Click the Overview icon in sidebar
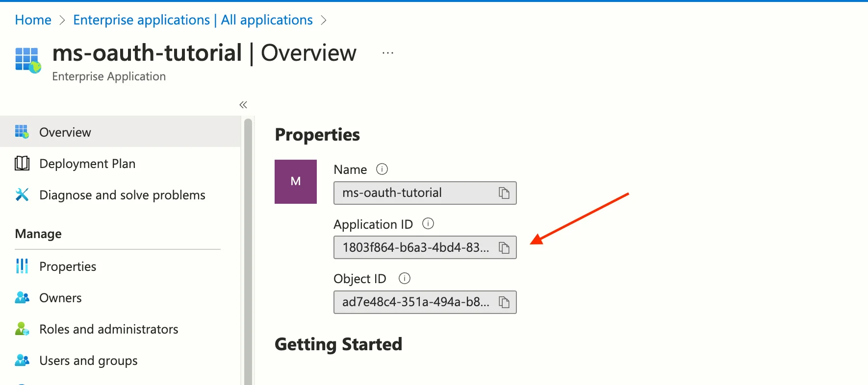The image size is (868, 385). (x=22, y=132)
